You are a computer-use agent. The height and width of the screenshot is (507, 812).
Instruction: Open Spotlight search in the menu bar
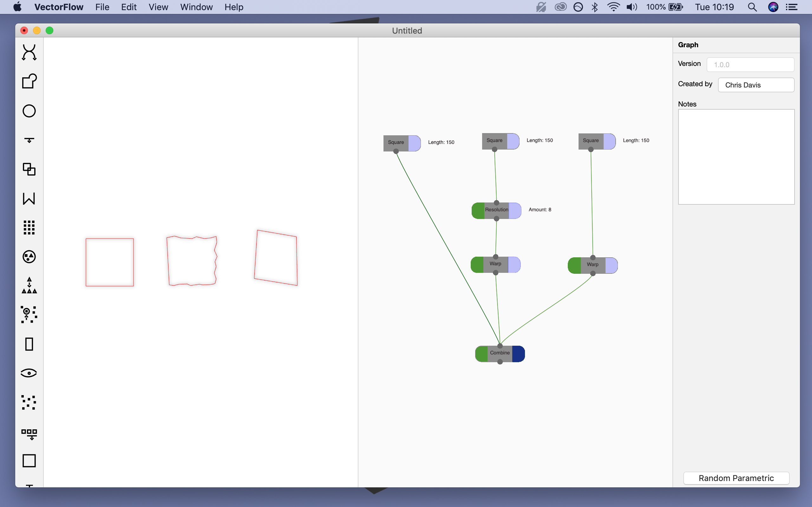tap(752, 7)
